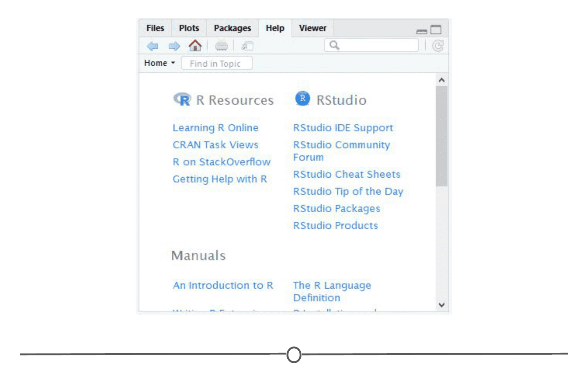This screenshot has height=368, width=588.
Task: Follow the CRAN Task Views link
Action: point(216,145)
